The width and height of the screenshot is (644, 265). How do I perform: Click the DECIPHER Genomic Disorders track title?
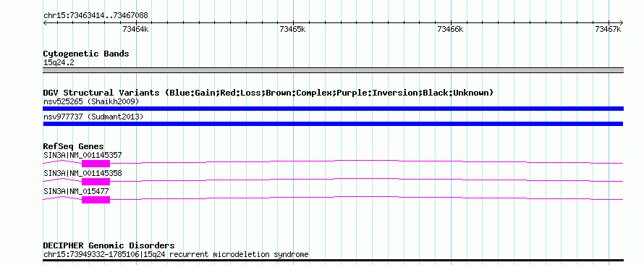[x=109, y=245]
